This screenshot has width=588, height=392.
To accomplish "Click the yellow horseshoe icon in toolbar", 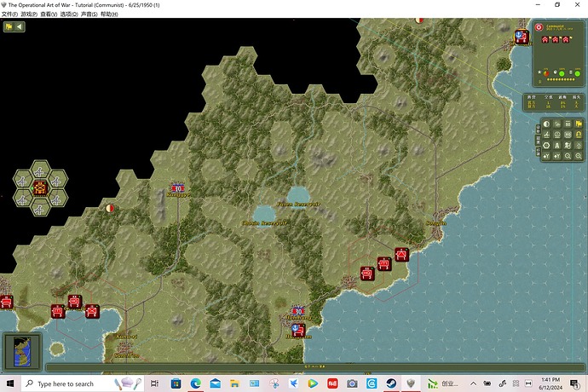I will click(x=579, y=135).
